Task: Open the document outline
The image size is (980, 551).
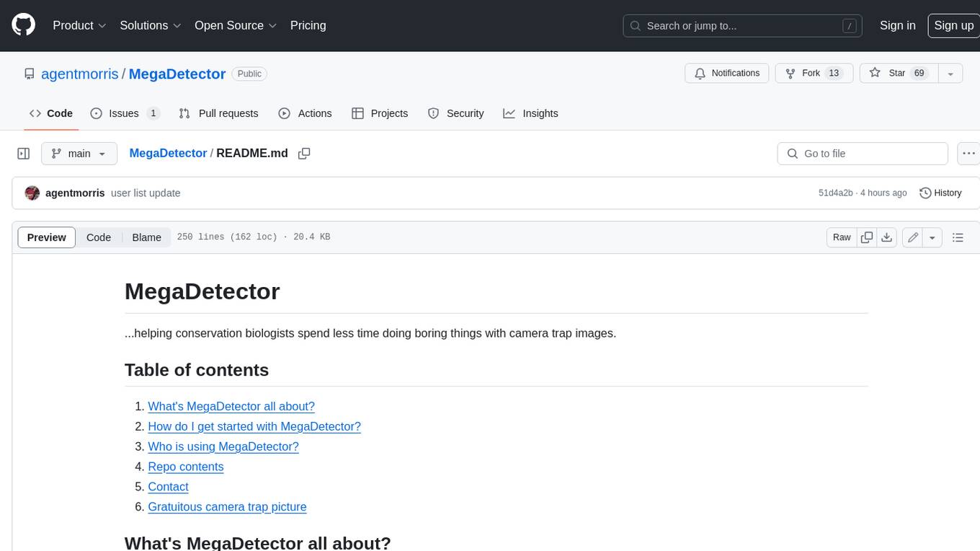Action: click(x=958, y=237)
